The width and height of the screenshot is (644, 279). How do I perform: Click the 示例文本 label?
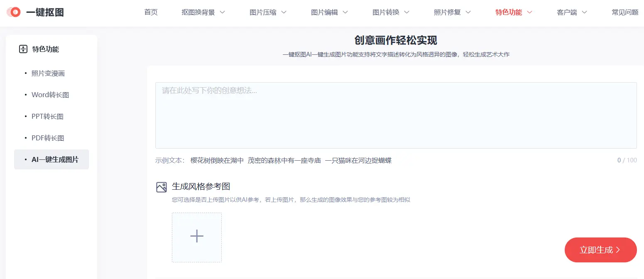(170, 160)
